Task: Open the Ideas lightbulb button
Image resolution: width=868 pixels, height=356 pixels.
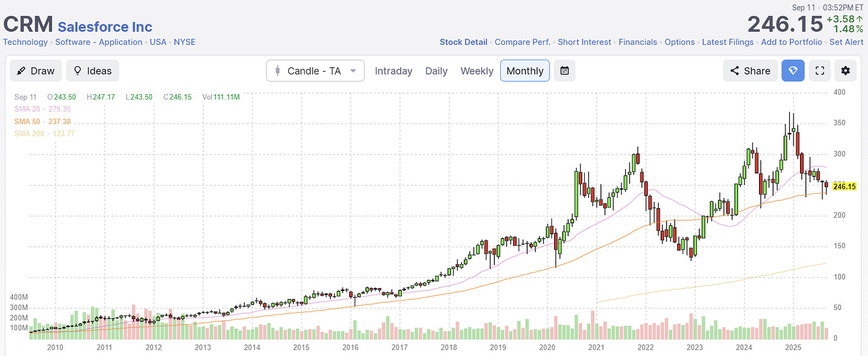Action: (x=92, y=71)
